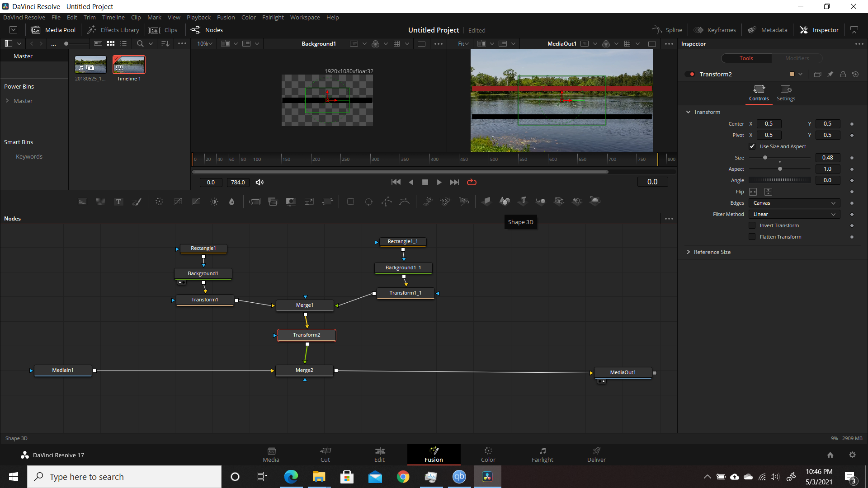This screenshot has height=488, width=868.
Task: Add a Shape 3D tool
Action: click(x=505, y=202)
